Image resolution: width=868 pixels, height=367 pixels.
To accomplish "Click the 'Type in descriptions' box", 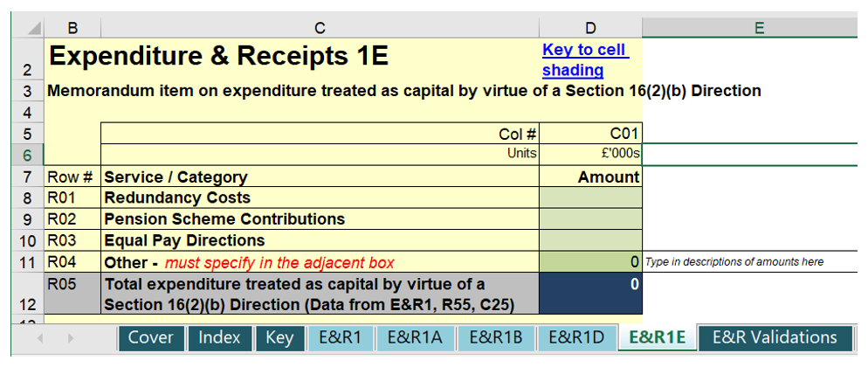I will coord(749,262).
